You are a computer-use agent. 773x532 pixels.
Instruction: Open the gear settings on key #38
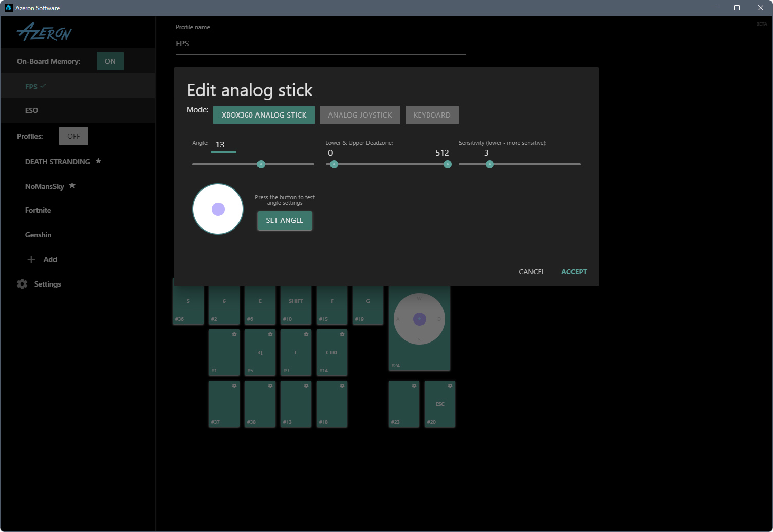[x=270, y=386]
